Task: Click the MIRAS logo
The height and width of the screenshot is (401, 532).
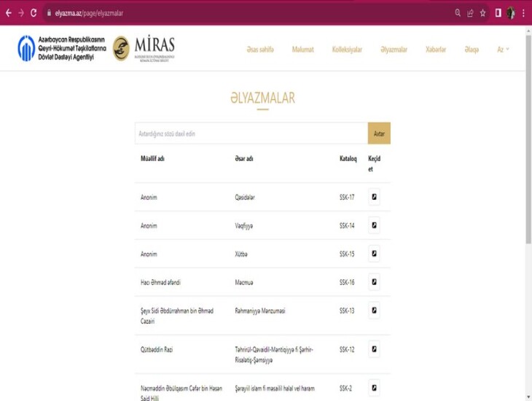Action: tap(144, 49)
